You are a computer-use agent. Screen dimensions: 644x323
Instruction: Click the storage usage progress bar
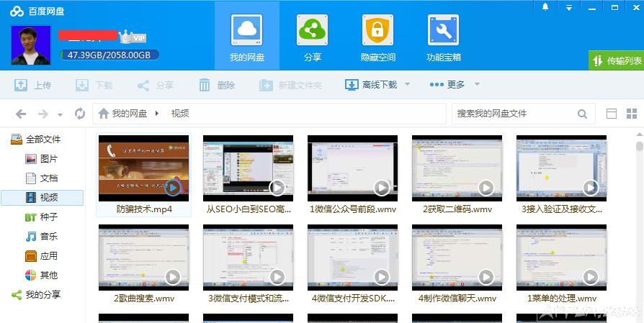pos(109,55)
